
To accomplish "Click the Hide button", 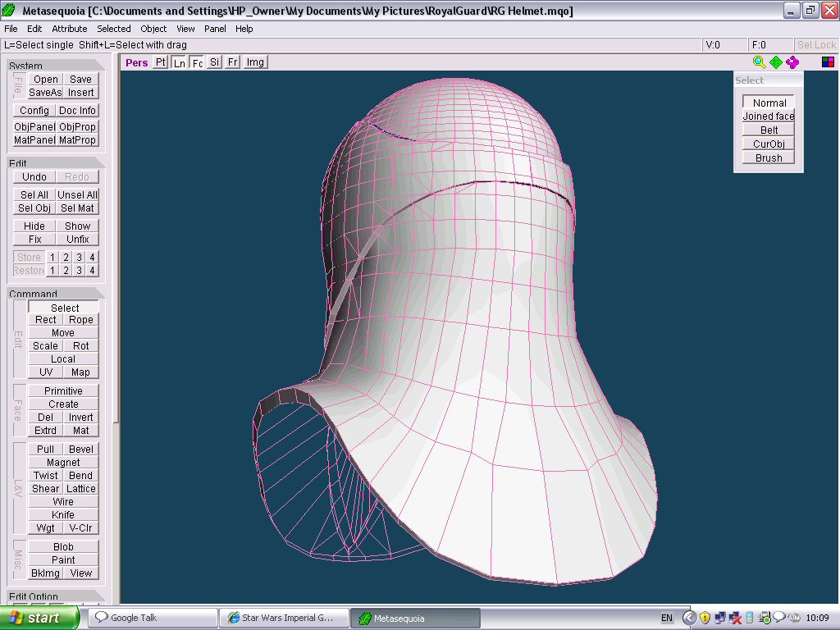I will click(x=34, y=226).
